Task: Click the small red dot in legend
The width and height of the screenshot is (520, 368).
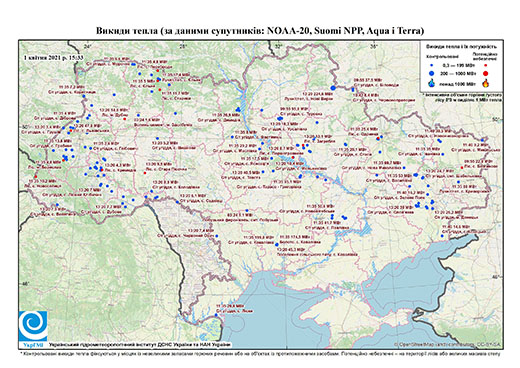Action: 486,66
